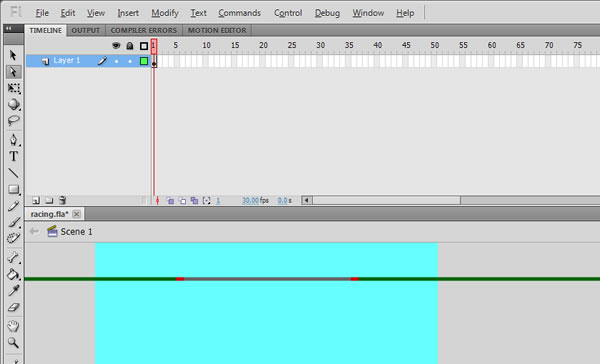Click the New Layer button

[36, 200]
